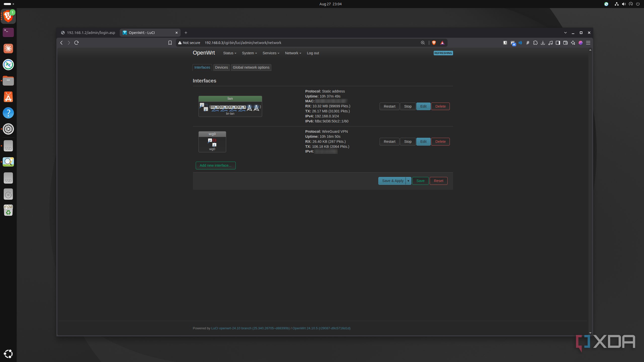The width and height of the screenshot is (644, 362).
Task: Open the LuCI openwrt-24.10 branch link
Action: [x=250, y=328]
